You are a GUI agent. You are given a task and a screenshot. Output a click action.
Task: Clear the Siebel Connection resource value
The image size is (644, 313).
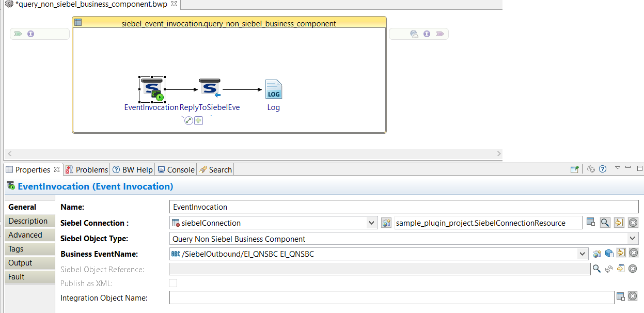point(633,223)
